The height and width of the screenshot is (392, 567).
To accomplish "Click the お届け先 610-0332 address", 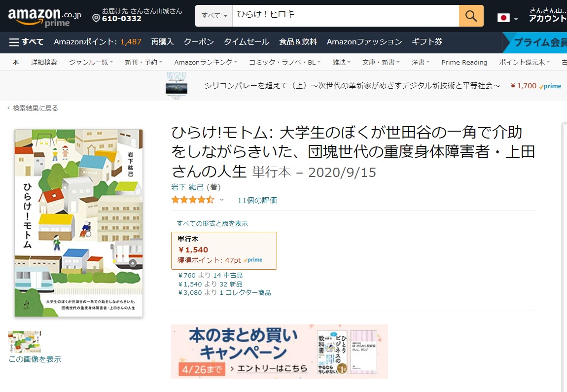I will [x=138, y=15].
